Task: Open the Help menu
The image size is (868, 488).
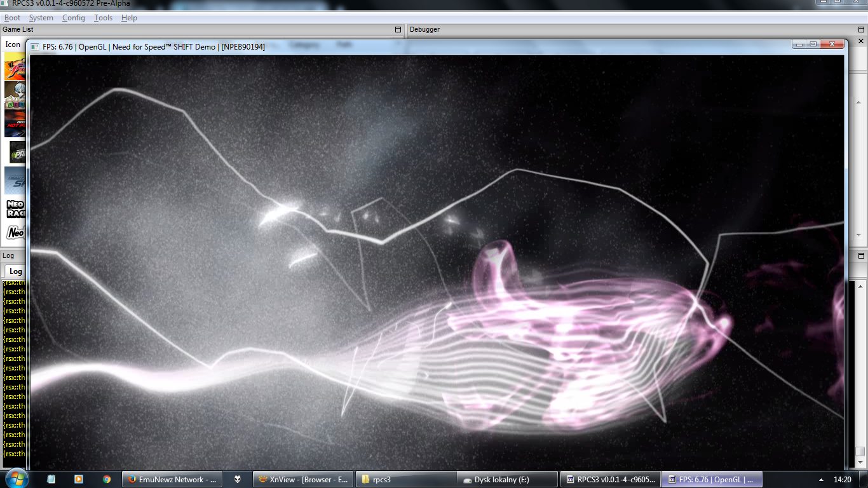Action: coord(129,18)
